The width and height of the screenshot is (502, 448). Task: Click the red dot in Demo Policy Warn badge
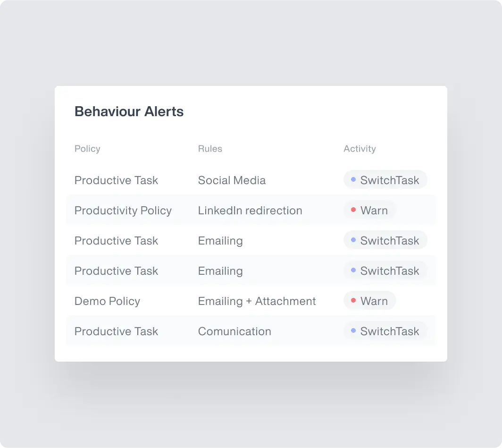click(353, 300)
